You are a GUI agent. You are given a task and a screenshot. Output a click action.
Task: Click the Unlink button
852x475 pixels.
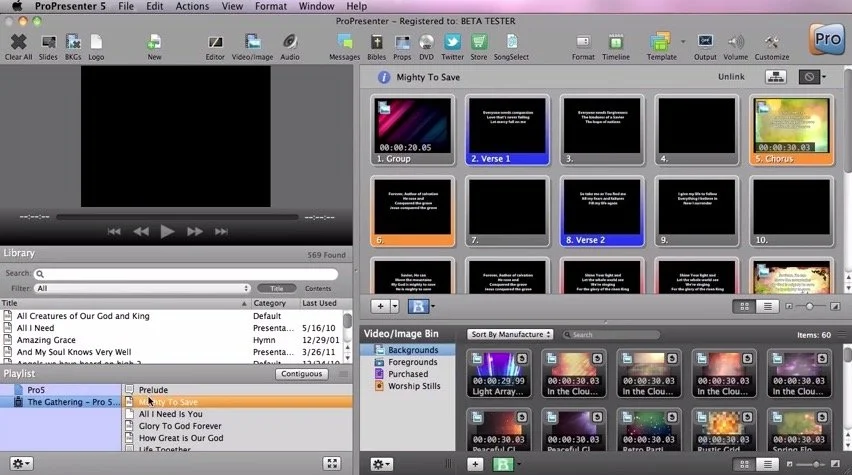point(731,77)
